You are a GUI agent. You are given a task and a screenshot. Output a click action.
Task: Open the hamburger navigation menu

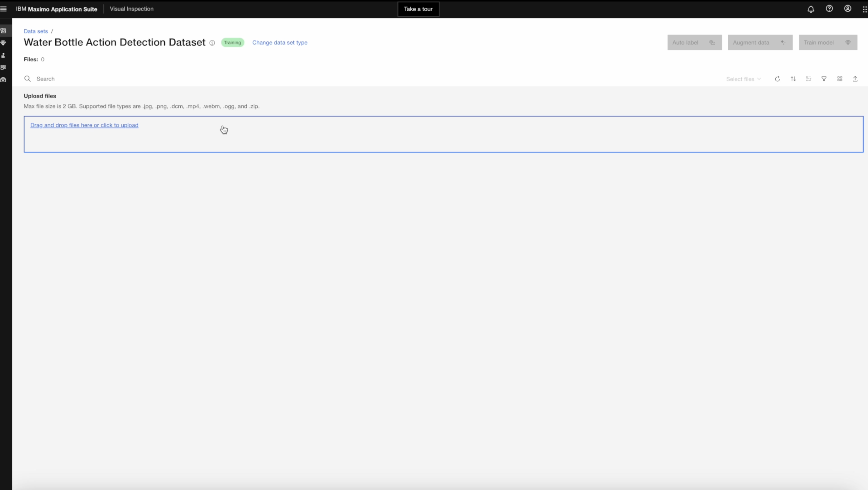coord(4,9)
